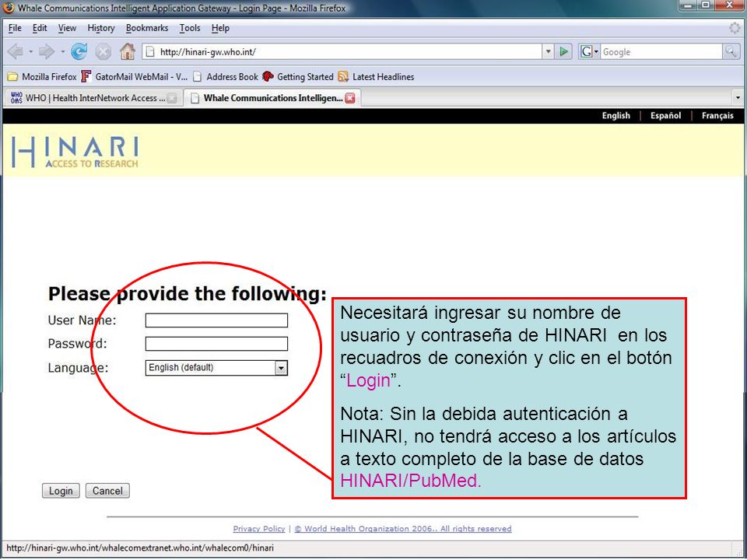Open the list all tabs dropdown
The width and height of the screenshot is (747, 560).
(738, 98)
